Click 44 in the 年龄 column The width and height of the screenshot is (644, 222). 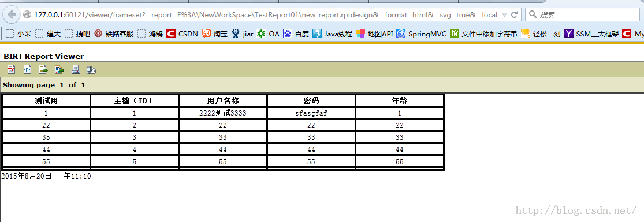point(400,150)
